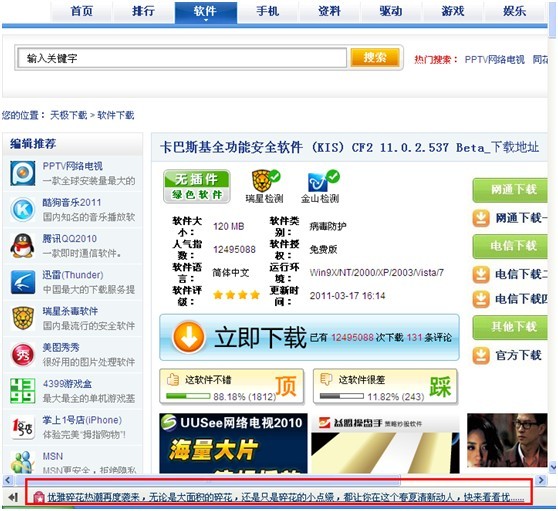Click the 美图秀秀 red icon

pos(22,355)
